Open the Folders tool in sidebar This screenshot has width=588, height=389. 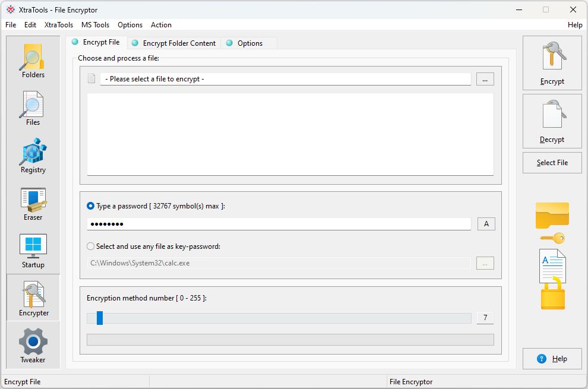click(x=33, y=61)
